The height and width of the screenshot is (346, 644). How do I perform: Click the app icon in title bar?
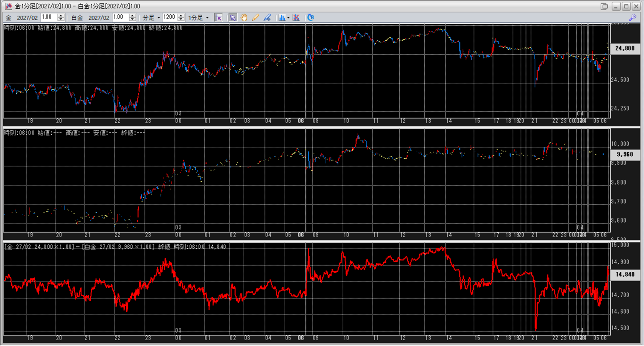click(8, 6)
